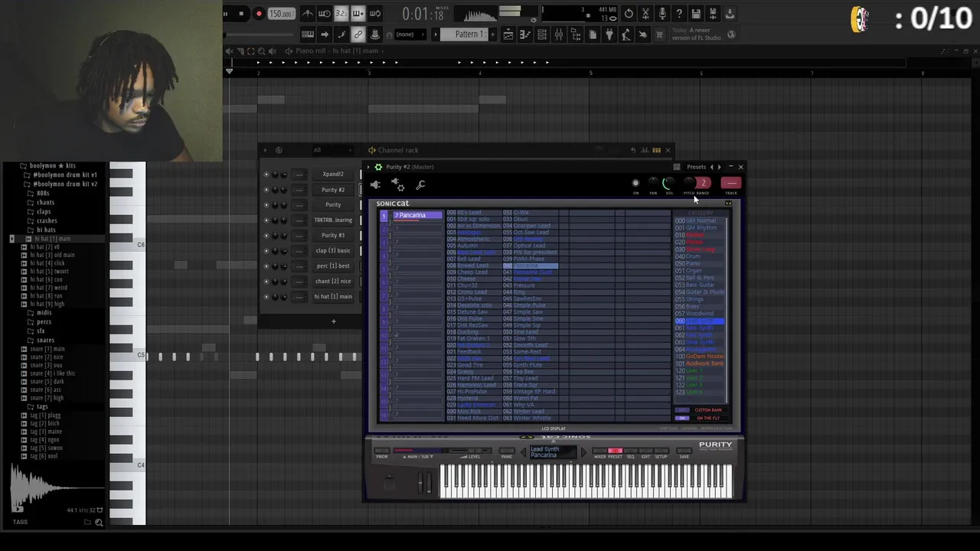Open Purity #2 plugin options arrow
Screen dimensions: 980x551
coord(368,167)
